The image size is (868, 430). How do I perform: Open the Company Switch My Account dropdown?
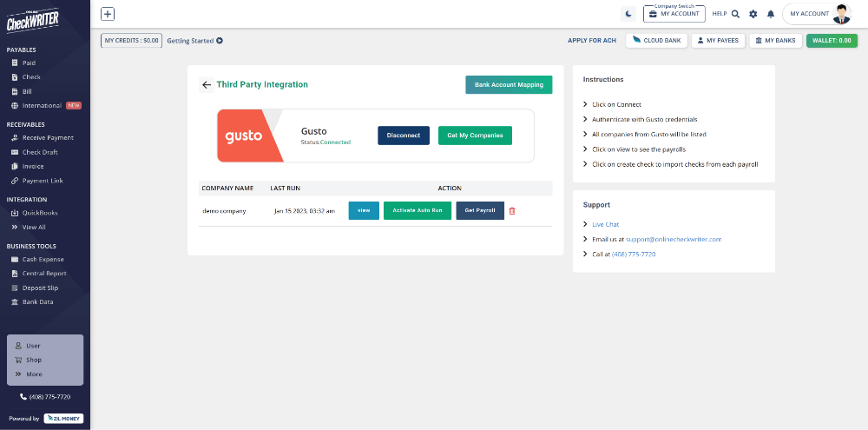674,14
